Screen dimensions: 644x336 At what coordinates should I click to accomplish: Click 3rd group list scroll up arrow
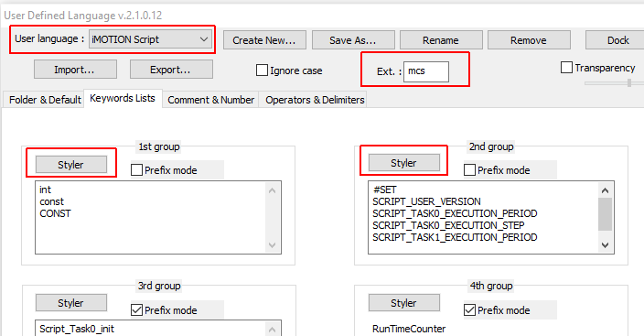tap(272, 329)
